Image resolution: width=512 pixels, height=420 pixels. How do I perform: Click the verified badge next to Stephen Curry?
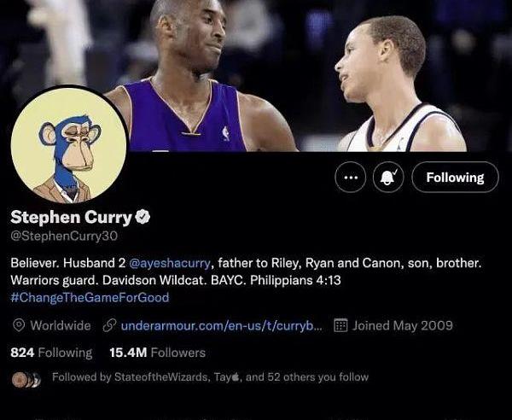click(x=143, y=217)
